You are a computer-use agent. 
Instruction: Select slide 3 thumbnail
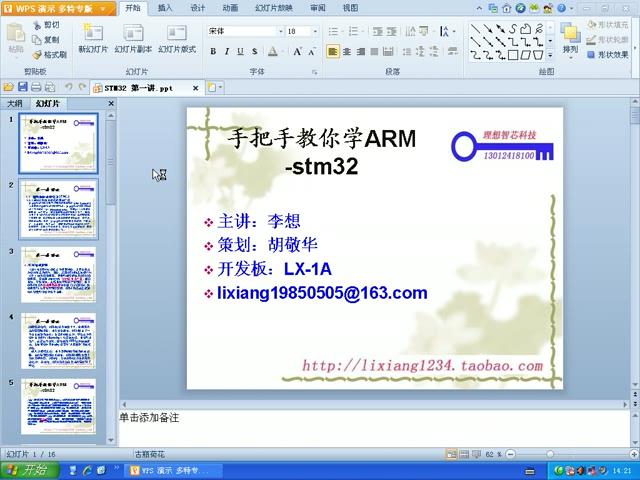(x=58, y=274)
